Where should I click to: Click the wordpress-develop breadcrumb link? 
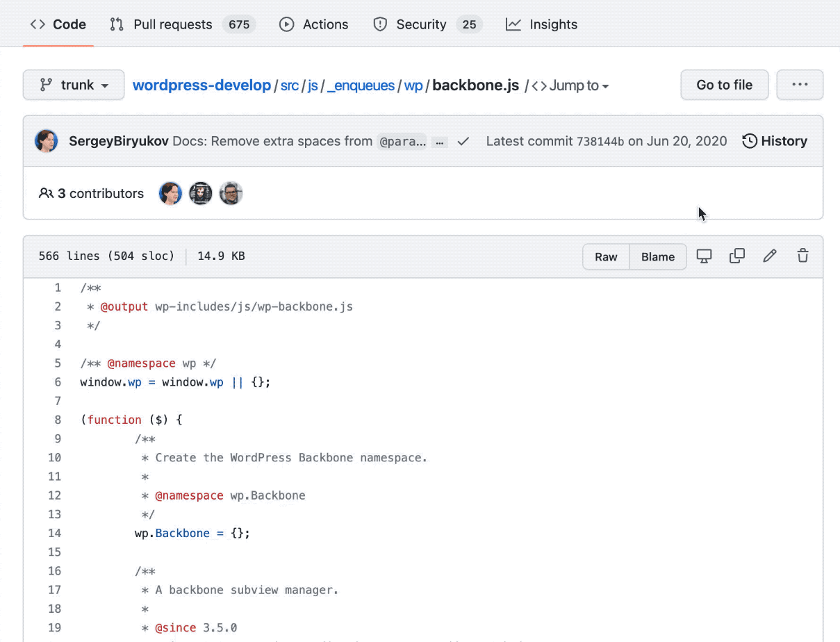[201, 85]
